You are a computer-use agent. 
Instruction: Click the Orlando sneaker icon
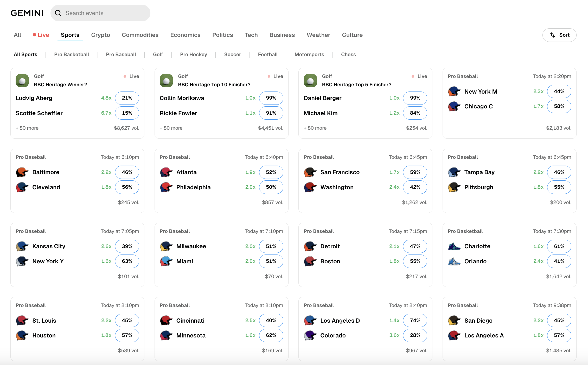pos(454,261)
